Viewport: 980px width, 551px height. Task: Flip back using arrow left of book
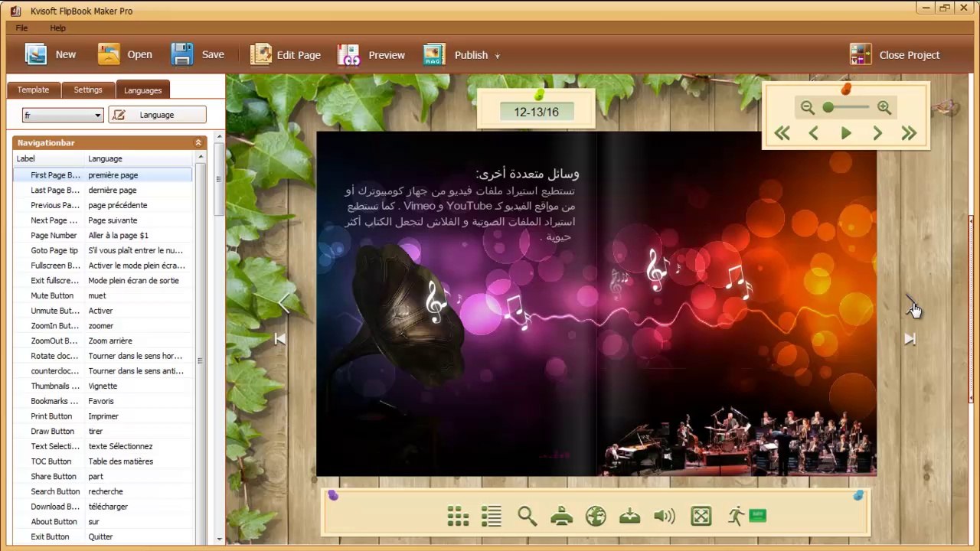[285, 304]
